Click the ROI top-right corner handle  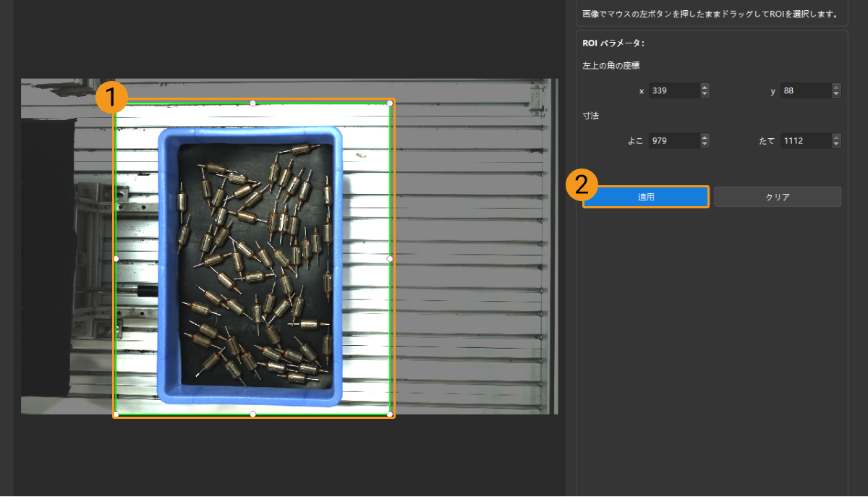(390, 103)
